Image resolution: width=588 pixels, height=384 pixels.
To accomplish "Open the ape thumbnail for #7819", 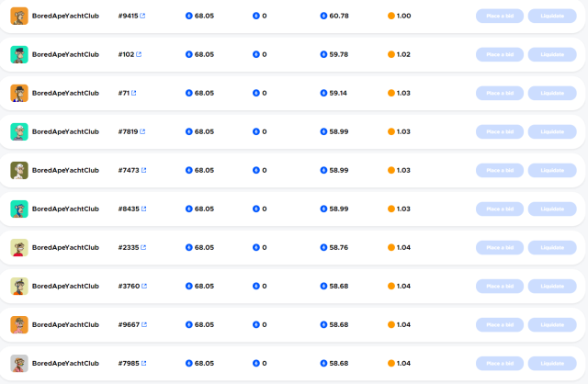I will (19, 131).
